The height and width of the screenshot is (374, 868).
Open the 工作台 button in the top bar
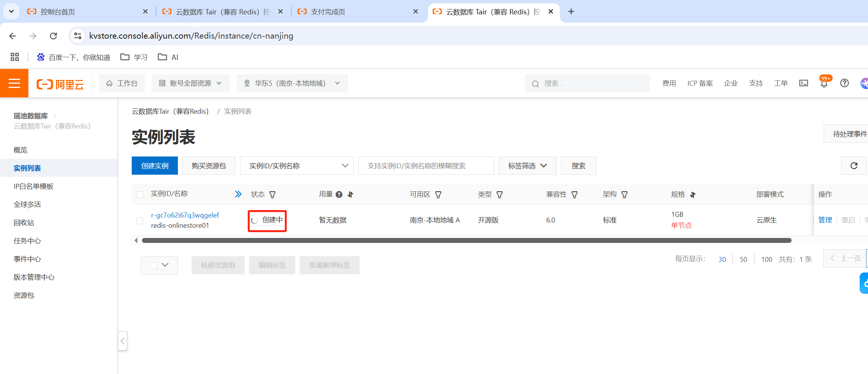[x=122, y=83]
